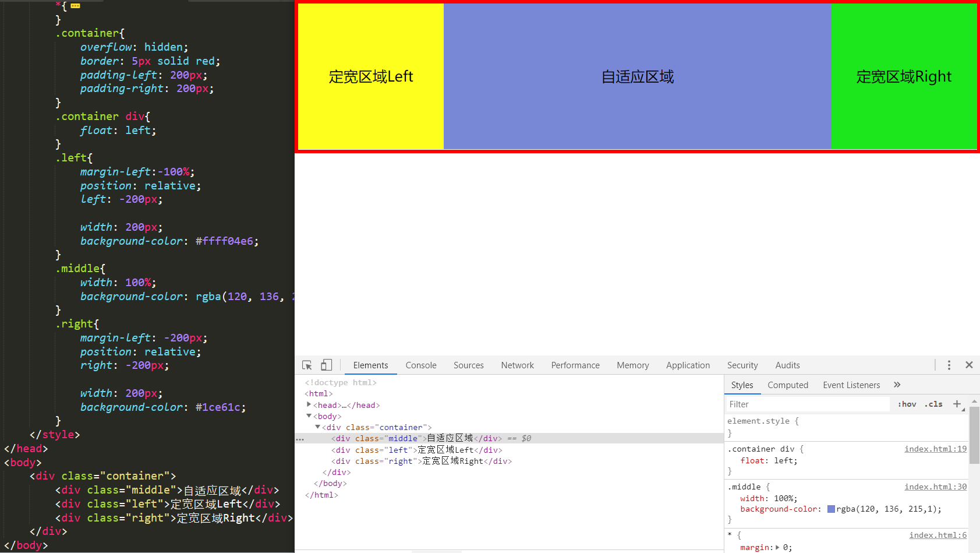
Task: Follow the index.html:30 source link
Action: click(935, 487)
